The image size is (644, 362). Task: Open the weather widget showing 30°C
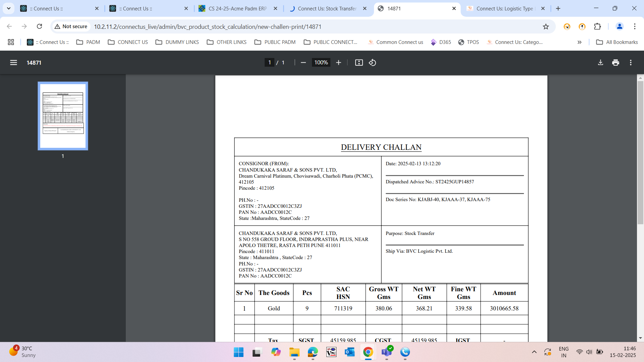coord(22,352)
